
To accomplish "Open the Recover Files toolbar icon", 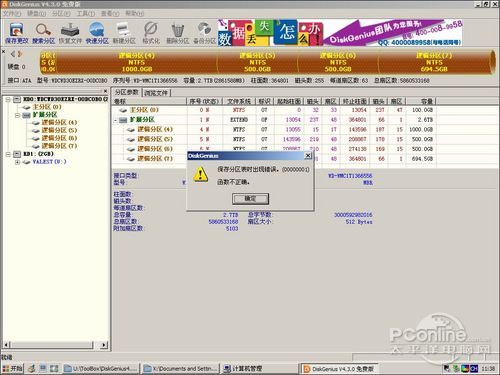I will [x=70, y=33].
